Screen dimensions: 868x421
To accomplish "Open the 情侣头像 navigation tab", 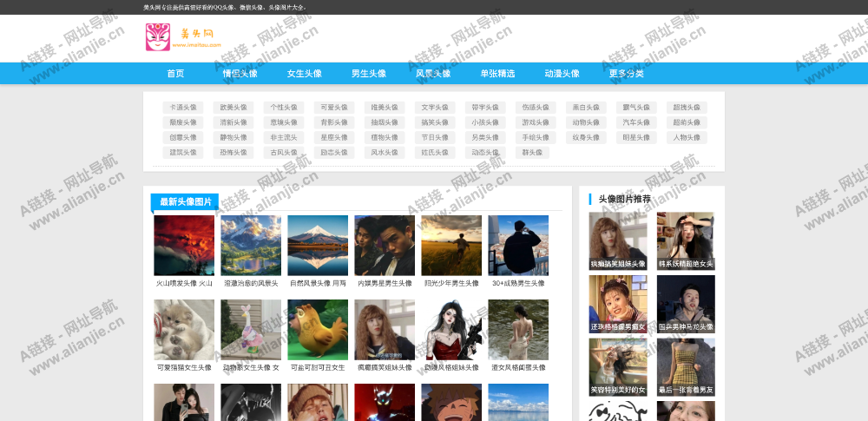I will pos(240,74).
